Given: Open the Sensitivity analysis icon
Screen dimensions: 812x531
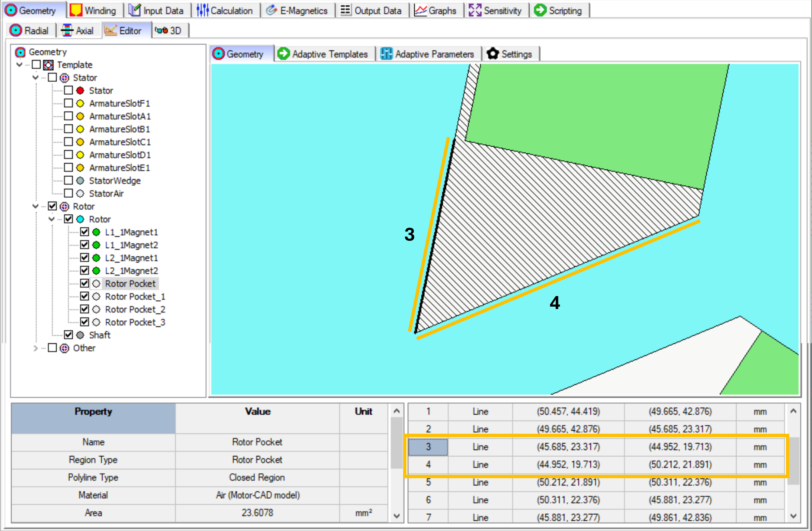Looking at the screenshot, I should [x=475, y=10].
